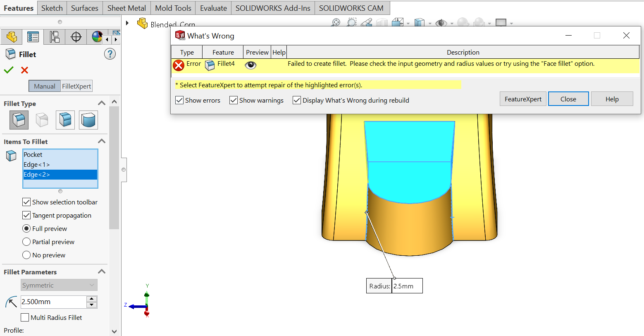Switch to the Sheet Metal tab
Image resolution: width=644 pixels, height=336 pixels.
point(126,8)
